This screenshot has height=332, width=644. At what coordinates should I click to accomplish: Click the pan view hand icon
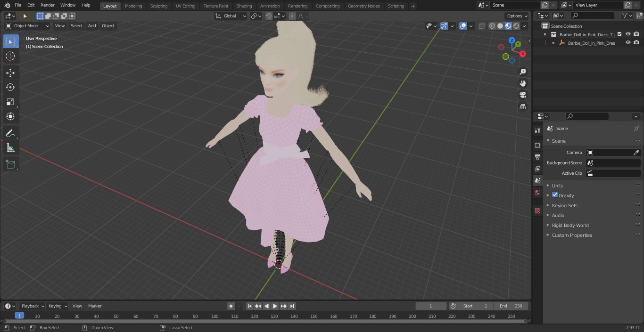click(x=522, y=83)
